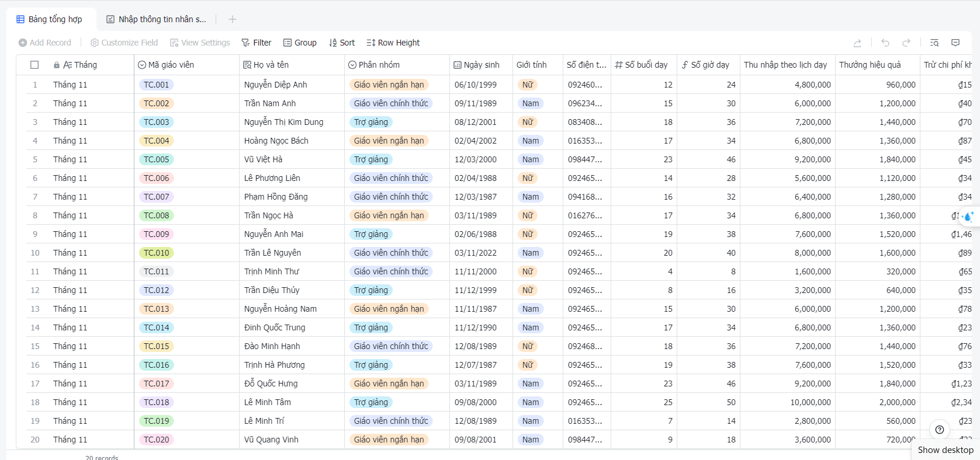This screenshot has width=980, height=460.
Task: Click row number 12
Action: click(35, 290)
